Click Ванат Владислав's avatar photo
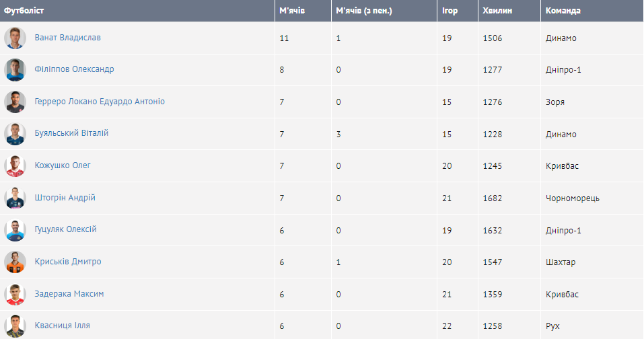This screenshot has height=339, width=644. coord(15,38)
